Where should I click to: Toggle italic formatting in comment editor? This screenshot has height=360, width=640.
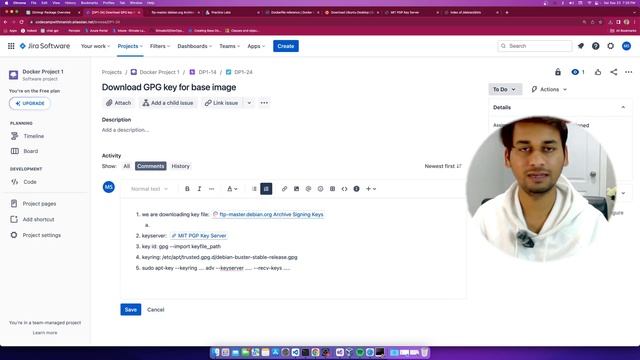pyautogui.click(x=199, y=189)
